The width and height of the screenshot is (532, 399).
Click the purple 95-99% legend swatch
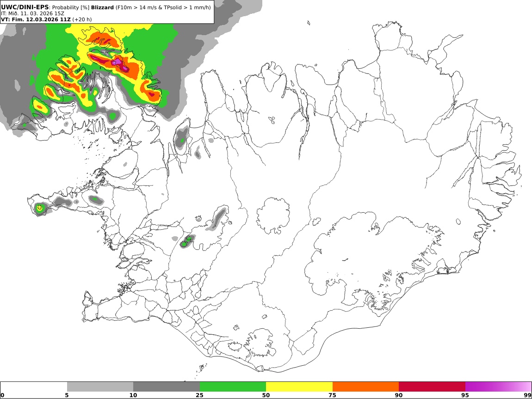(x=498, y=387)
